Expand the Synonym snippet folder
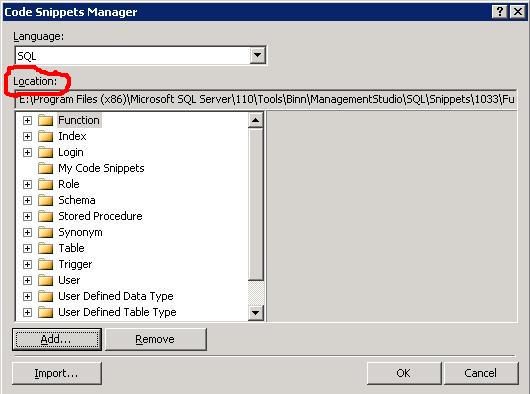The image size is (530, 394). (x=27, y=232)
